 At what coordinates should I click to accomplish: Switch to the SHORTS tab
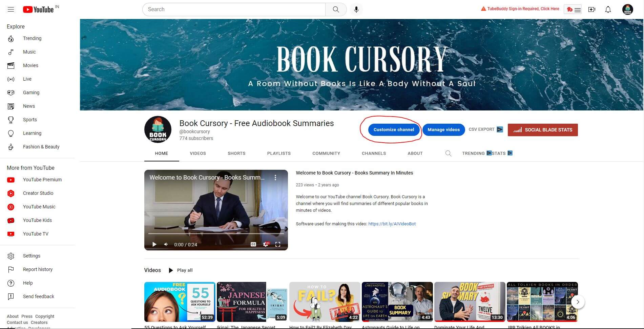pos(236,153)
